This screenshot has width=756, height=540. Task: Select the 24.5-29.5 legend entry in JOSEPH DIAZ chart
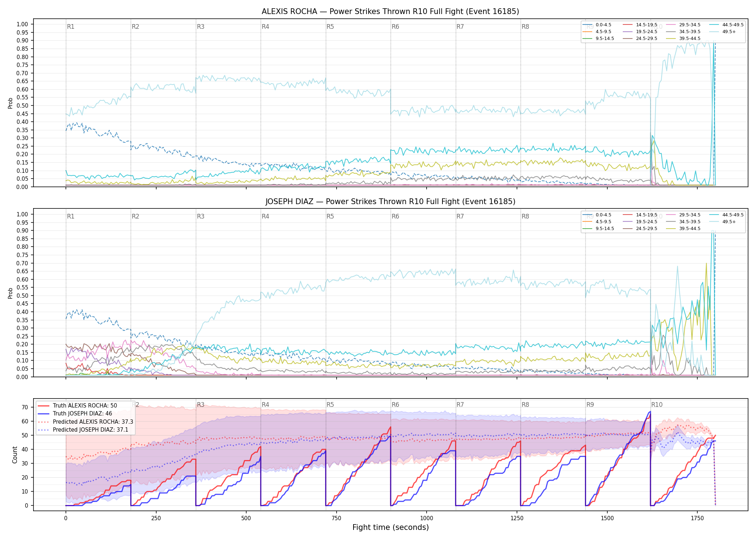click(640, 229)
